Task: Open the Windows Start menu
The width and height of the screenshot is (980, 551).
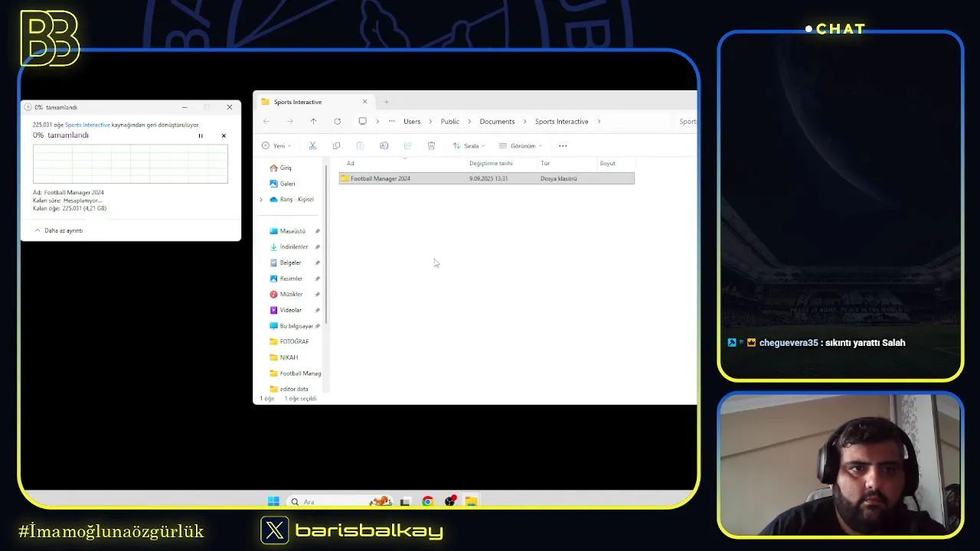Action: click(x=273, y=502)
